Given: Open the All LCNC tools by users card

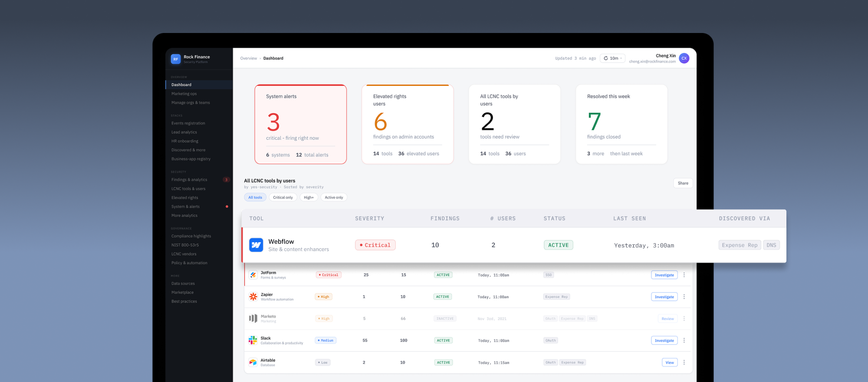Looking at the screenshot, I should pyautogui.click(x=515, y=124).
